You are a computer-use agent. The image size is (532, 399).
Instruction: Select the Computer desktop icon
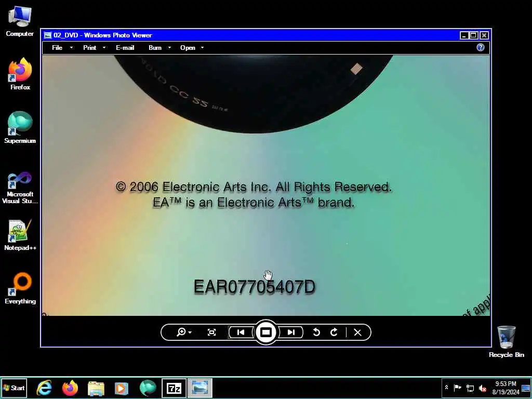(20, 21)
